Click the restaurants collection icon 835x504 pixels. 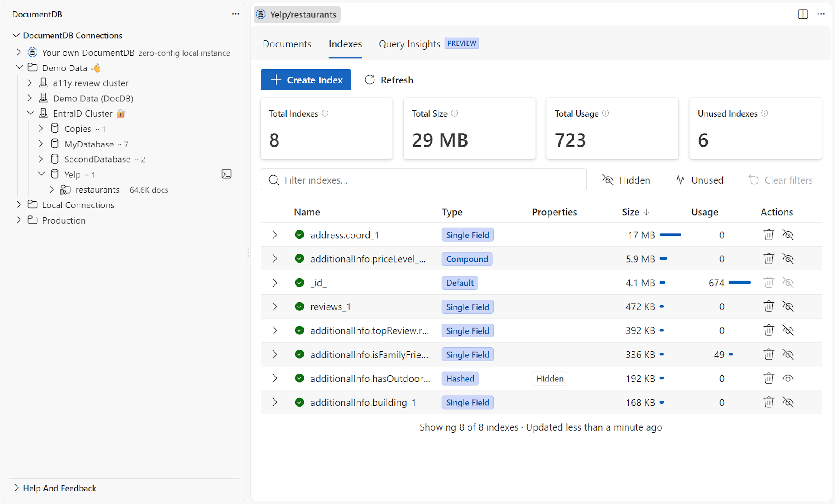click(x=66, y=190)
